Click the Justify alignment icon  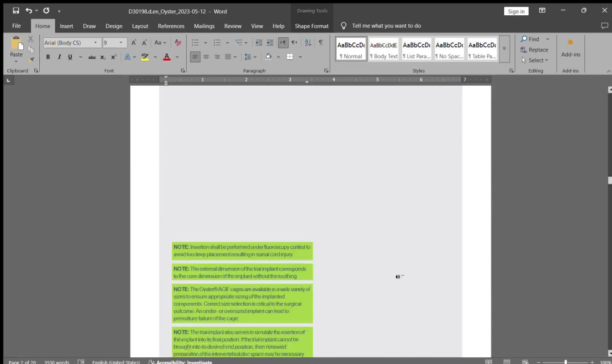(228, 57)
